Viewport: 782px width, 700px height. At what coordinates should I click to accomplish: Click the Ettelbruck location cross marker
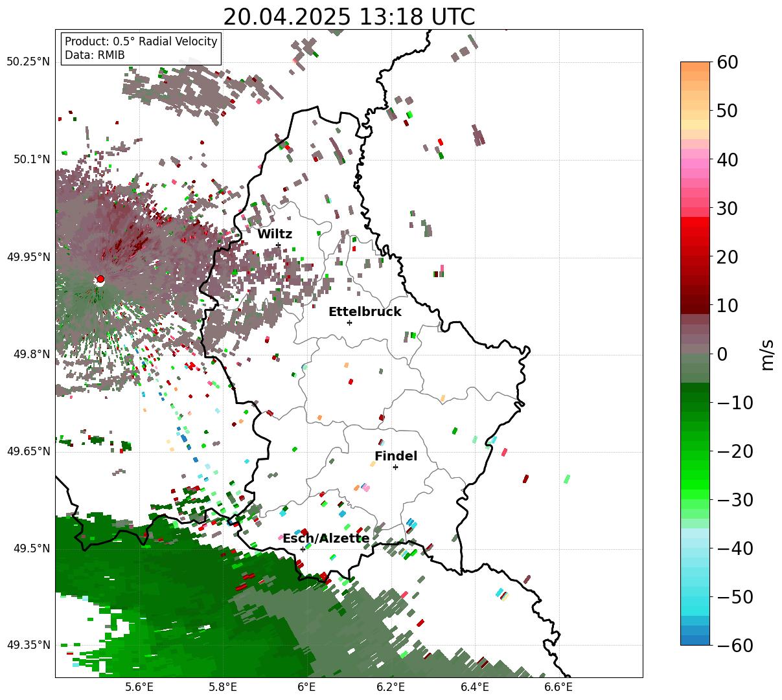point(349,322)
